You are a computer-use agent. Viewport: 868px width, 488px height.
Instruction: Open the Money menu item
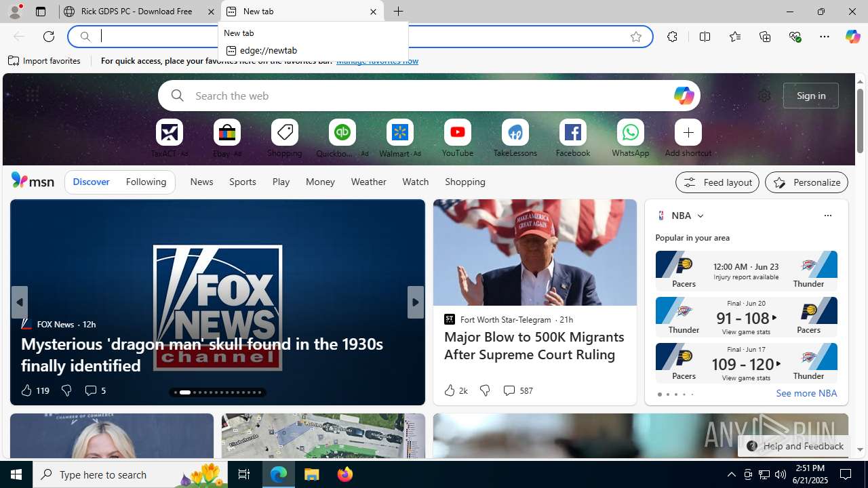320,182
